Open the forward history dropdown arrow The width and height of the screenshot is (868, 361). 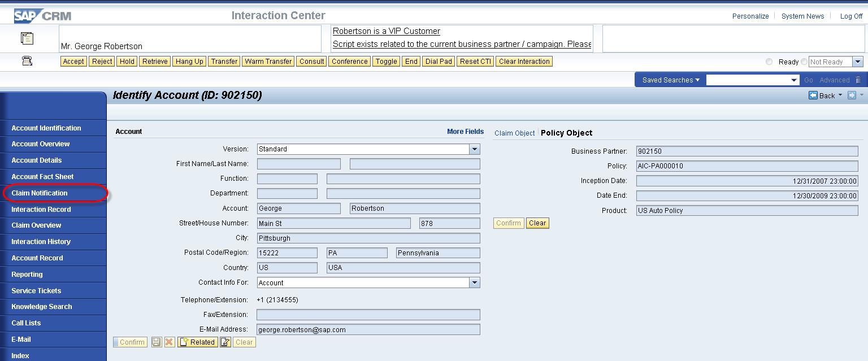point(861,95)
